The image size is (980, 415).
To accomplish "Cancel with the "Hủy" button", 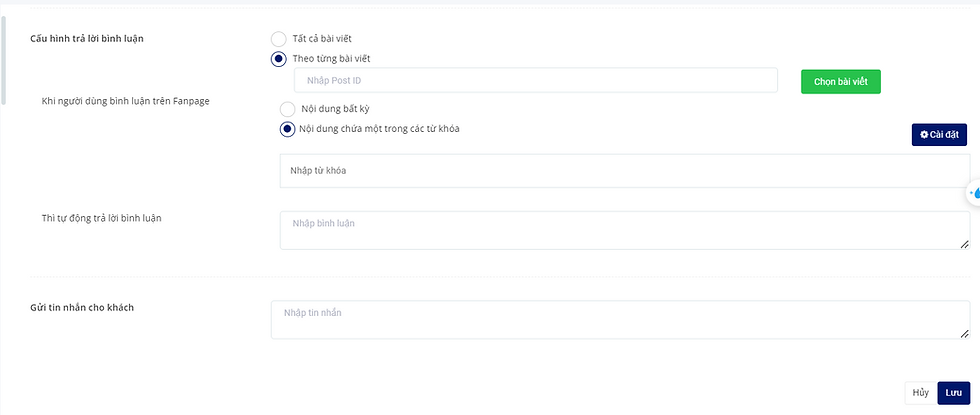I will coord(921,393).
